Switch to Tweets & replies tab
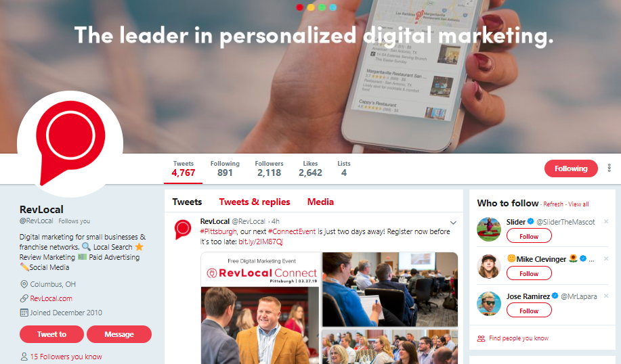Viewport: 621px width, 364px height. click(254, 202)
